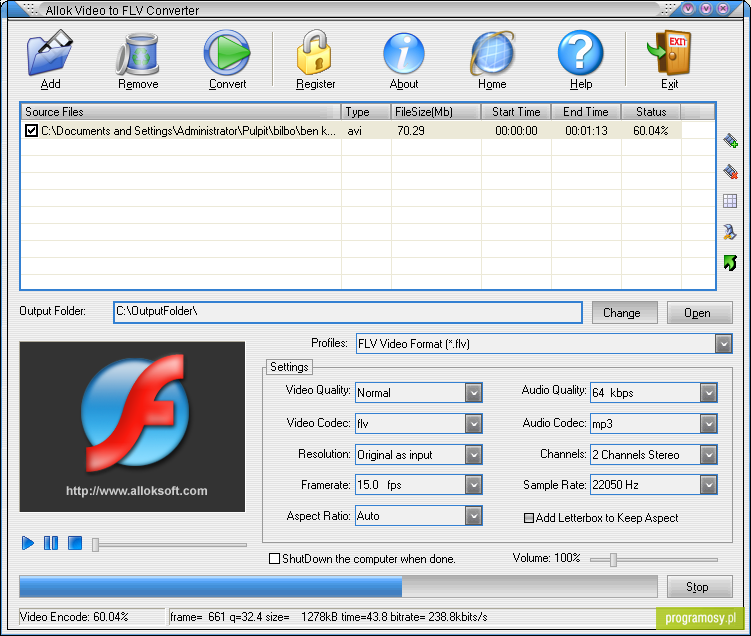Click the side add-file icon with green plus

730,141
